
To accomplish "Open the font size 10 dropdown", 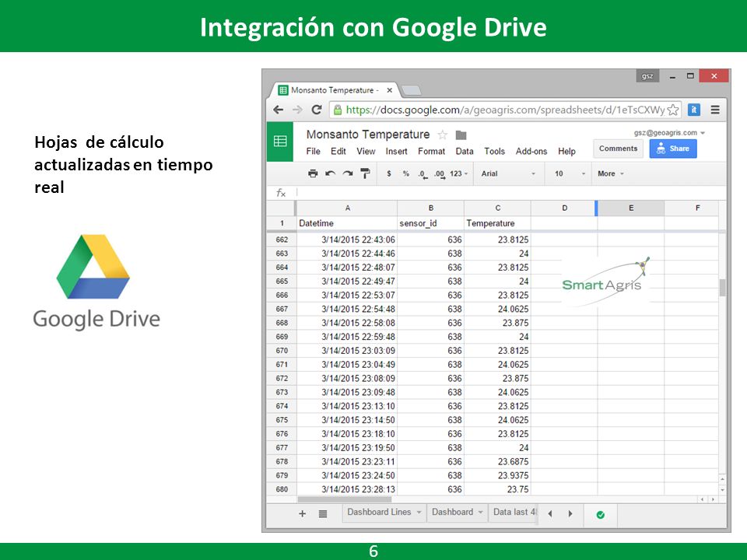I will pyautogui.click(x=570, y=173).
